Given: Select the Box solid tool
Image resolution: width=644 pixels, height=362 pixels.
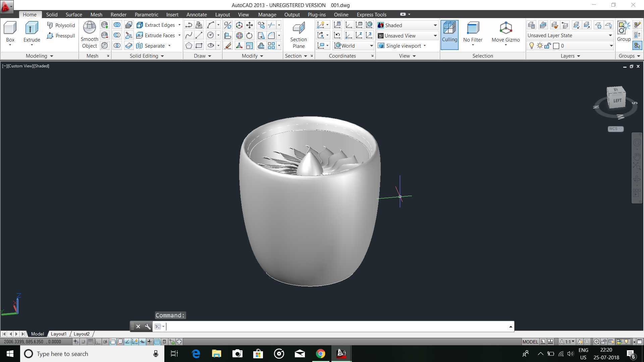Looking at the screenshot, I should (10, 33).
